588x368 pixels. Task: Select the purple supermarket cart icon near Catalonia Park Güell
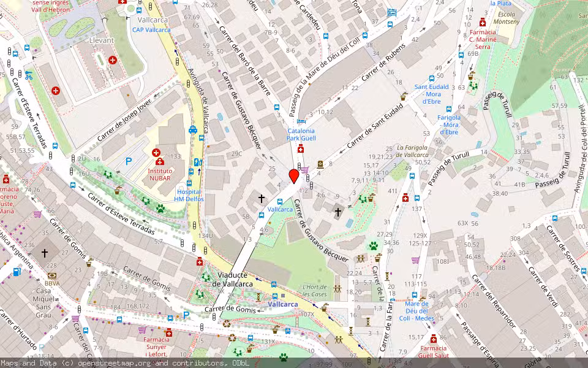pyautogui.click(x=304, y=169)
